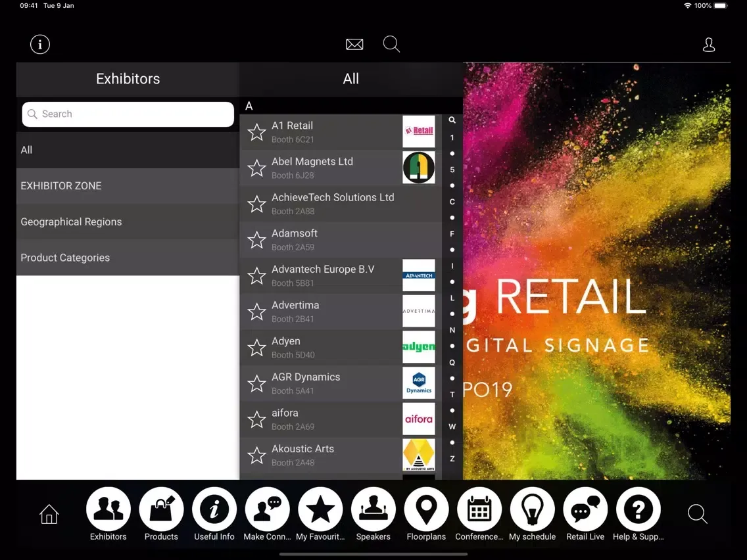Jump to L in the alphabet index
This screenshot has width=747, height=560.
452,298
